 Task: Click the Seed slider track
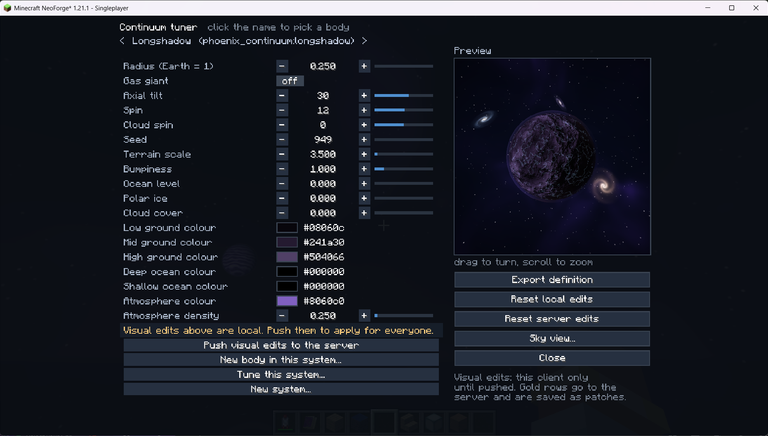pos(404,140)
